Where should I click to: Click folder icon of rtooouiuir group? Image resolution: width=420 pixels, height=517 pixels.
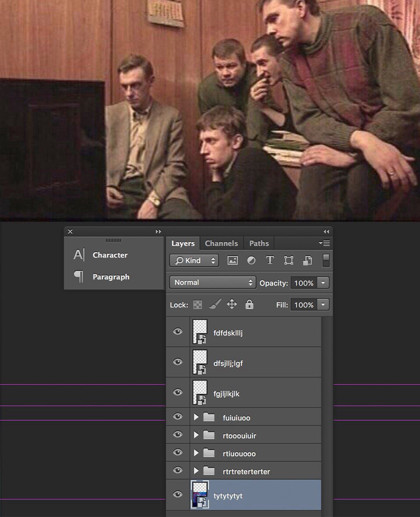[x=209, y=435]
